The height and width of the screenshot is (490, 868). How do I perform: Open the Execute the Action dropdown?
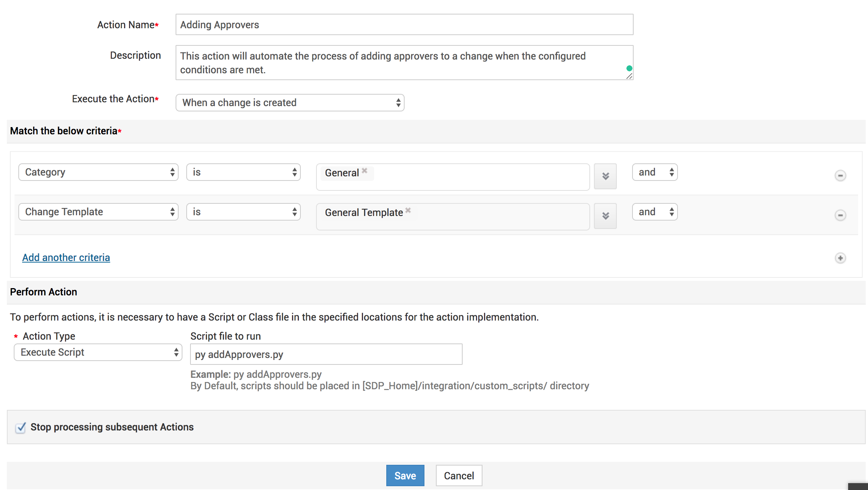click(290, 103)
